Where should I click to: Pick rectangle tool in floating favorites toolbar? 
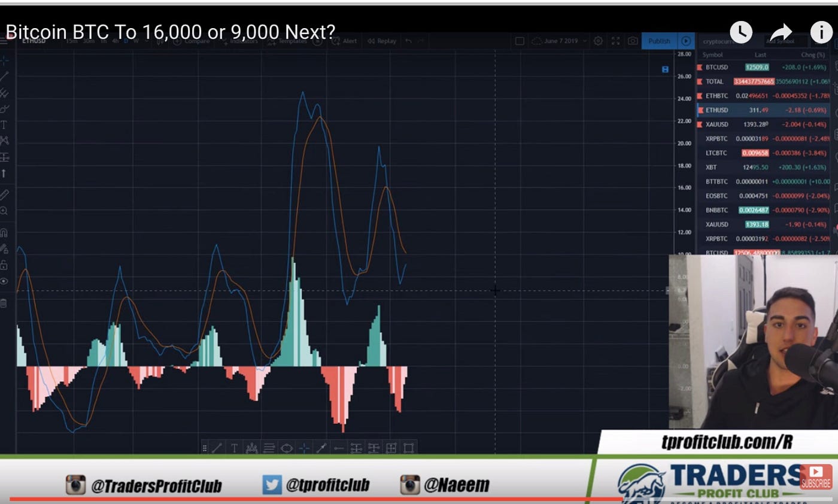pos(409,448)
